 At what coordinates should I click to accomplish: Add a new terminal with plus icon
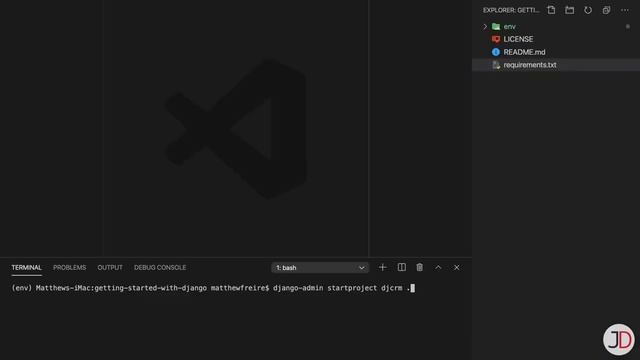(x=382, y=267)
